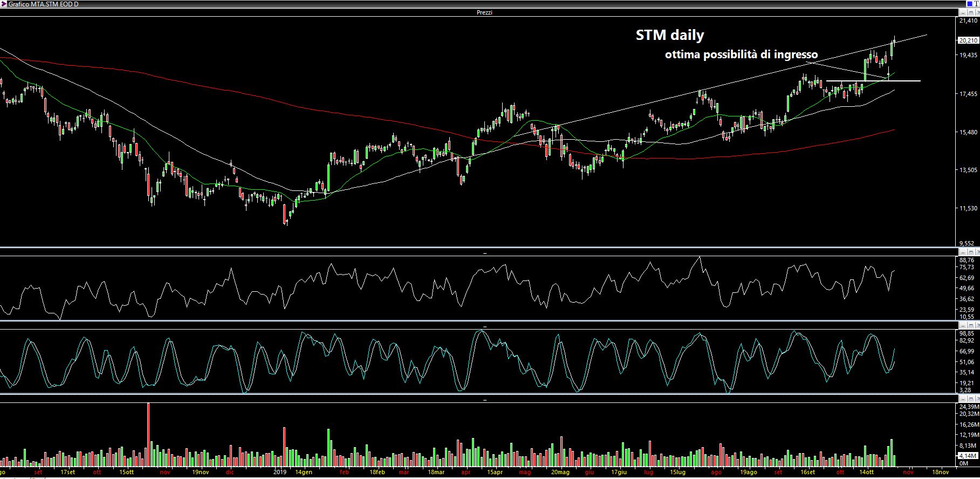Screen dimensions: 980x479
Task: Click the 'Grafico MTA.STM EOD D' window title
Action: click(x=43, y=4)
